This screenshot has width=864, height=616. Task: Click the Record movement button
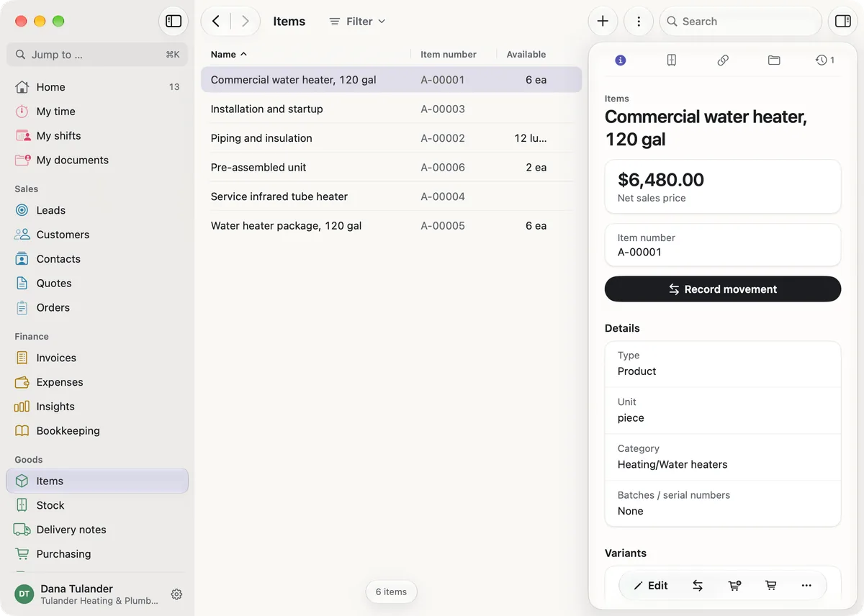tap(723, 289)
